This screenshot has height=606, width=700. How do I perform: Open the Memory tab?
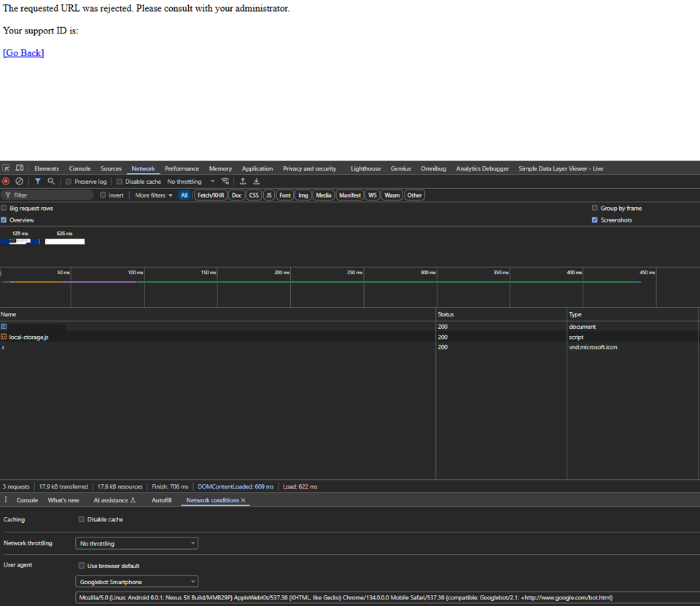(220, 168)
